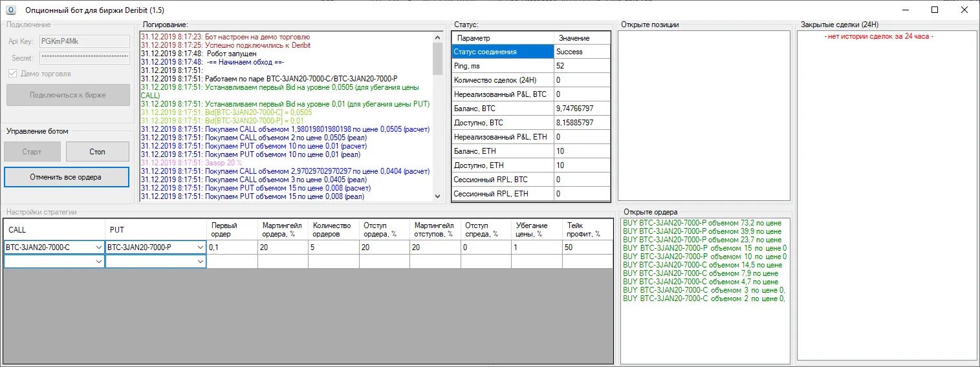Click the Количество ордеров column header
This screenshot has width=980, height=367.
pos(333,229)
